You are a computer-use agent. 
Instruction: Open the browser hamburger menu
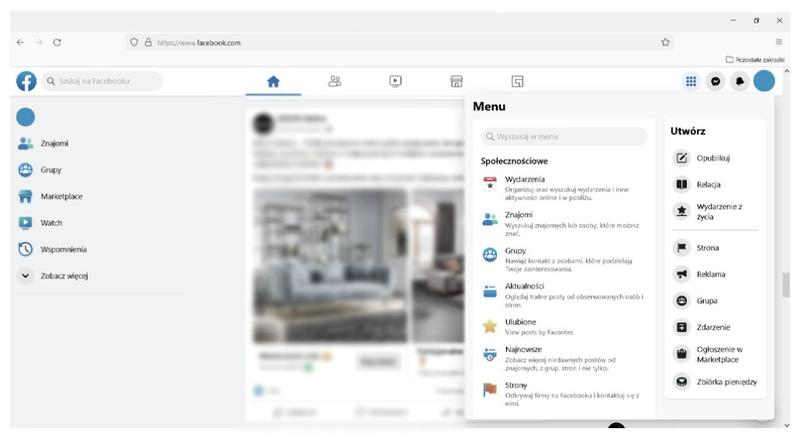[x=779, y=42]
